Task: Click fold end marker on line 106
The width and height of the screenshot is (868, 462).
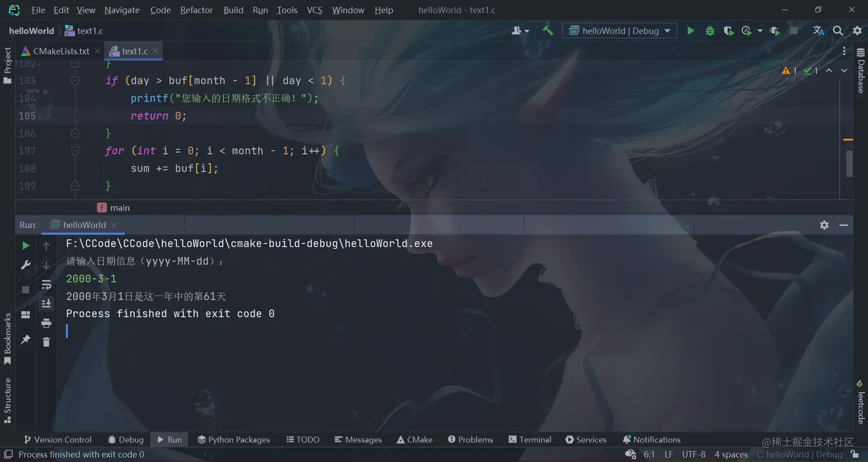Action: point(75,133)
